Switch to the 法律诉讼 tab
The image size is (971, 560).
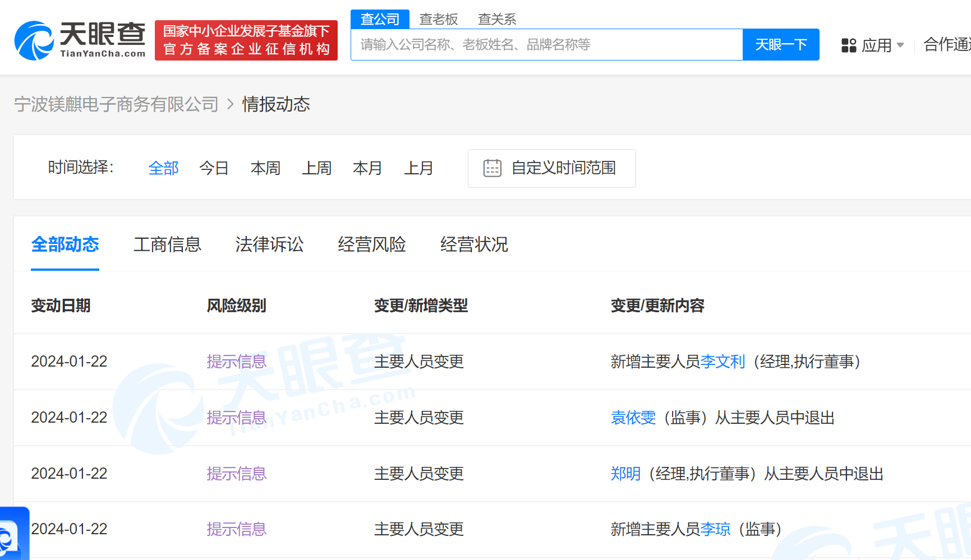click(x=270, y=244)
